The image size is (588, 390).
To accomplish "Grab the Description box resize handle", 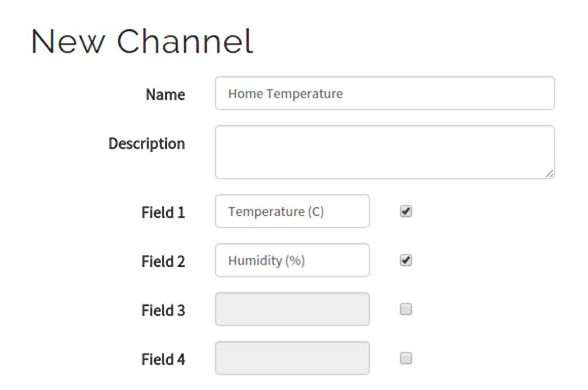I will point(549,173).
